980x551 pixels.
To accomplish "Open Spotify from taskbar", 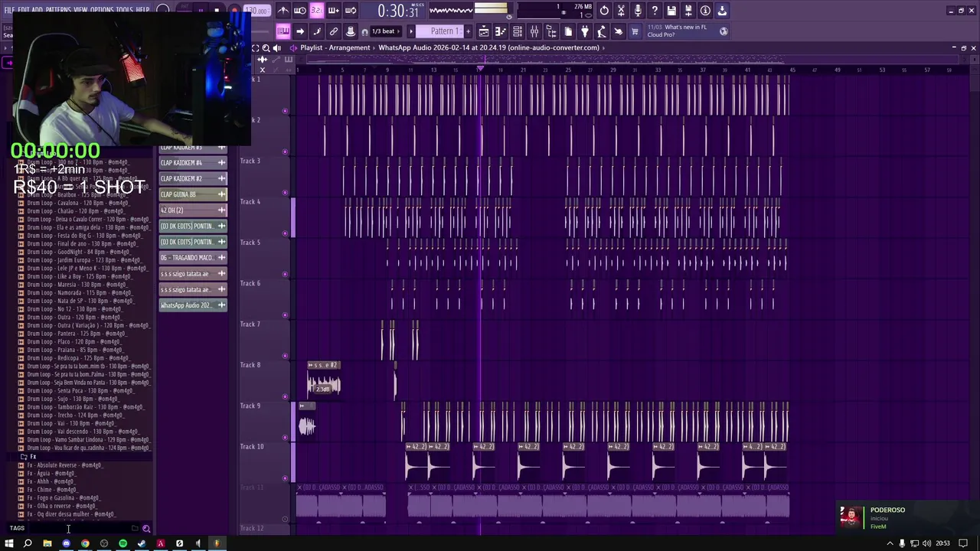I will (x=122, y=543).
